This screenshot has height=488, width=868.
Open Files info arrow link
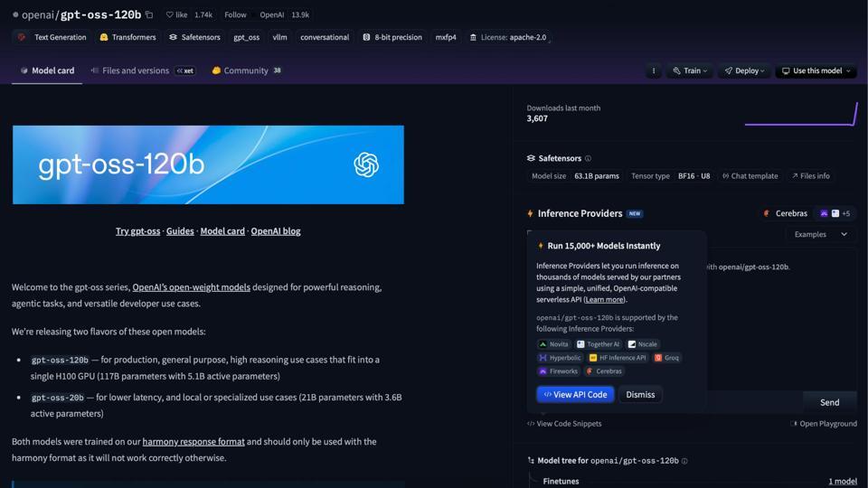(x=810, y=176)
